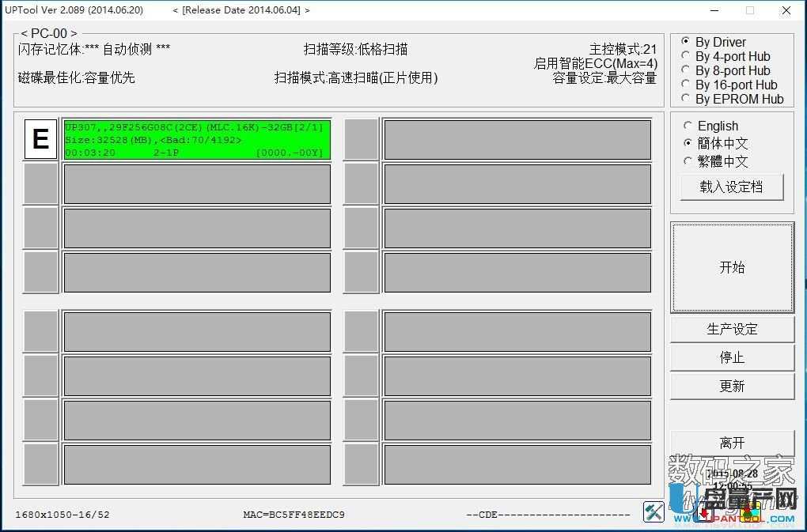Click the 离开 button to exit
The height and width of the screenshot is (532, 807).
[732, 443]
